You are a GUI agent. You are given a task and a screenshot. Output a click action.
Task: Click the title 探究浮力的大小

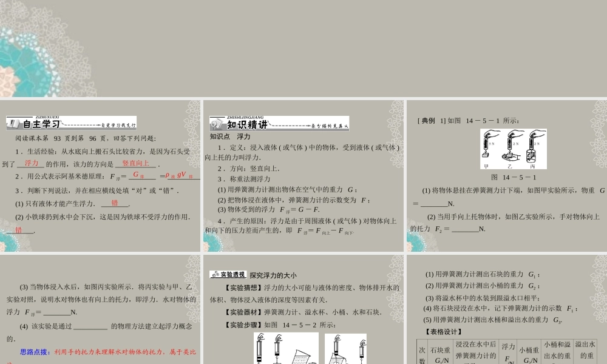(x=273, y=275)
